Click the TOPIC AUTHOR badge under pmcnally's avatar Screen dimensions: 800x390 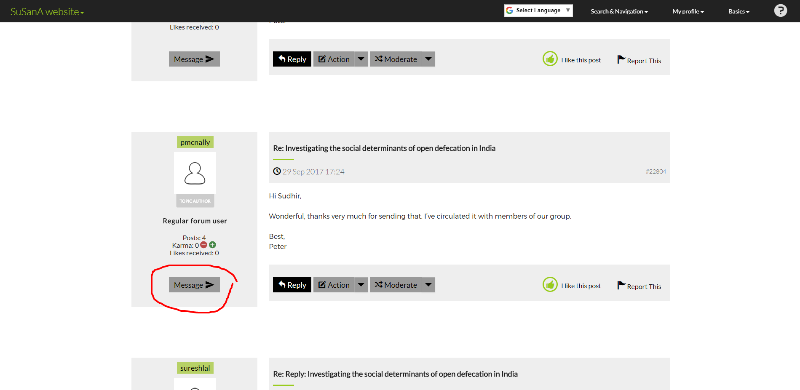(195, 201)
